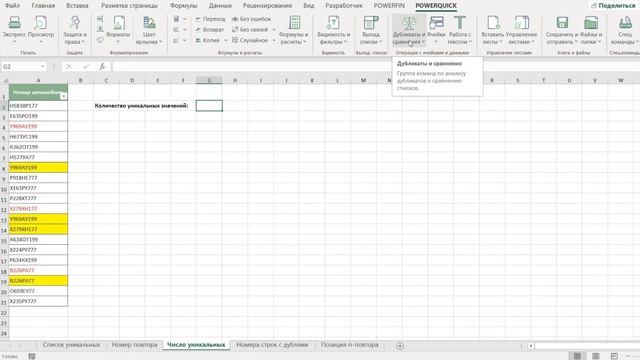Open the Номера строк с дублями sheet tab

(272, 345)
